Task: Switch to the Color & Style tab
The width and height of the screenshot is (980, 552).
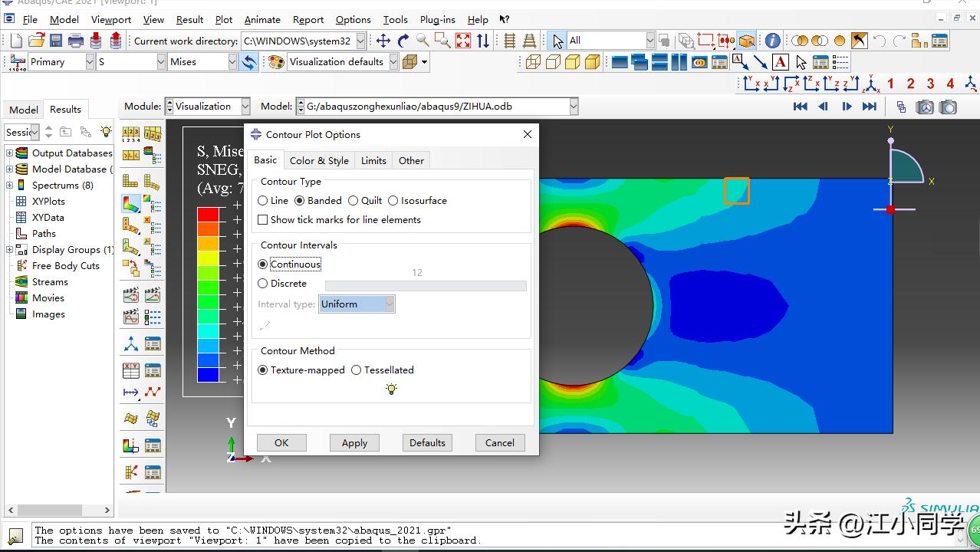Action: pyautogui.click(x=319, y=161)
